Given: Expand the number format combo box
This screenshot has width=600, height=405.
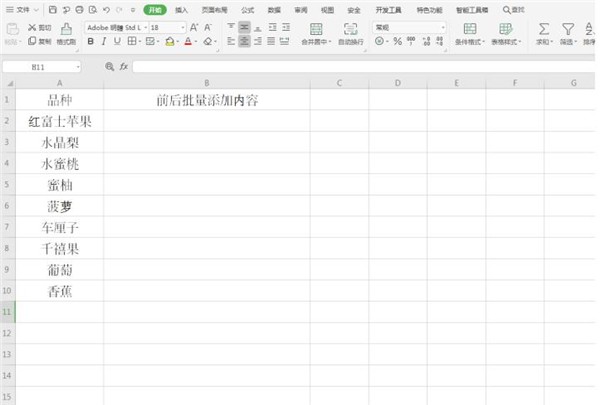Looking at the screenshot, I should pos(443,28).
